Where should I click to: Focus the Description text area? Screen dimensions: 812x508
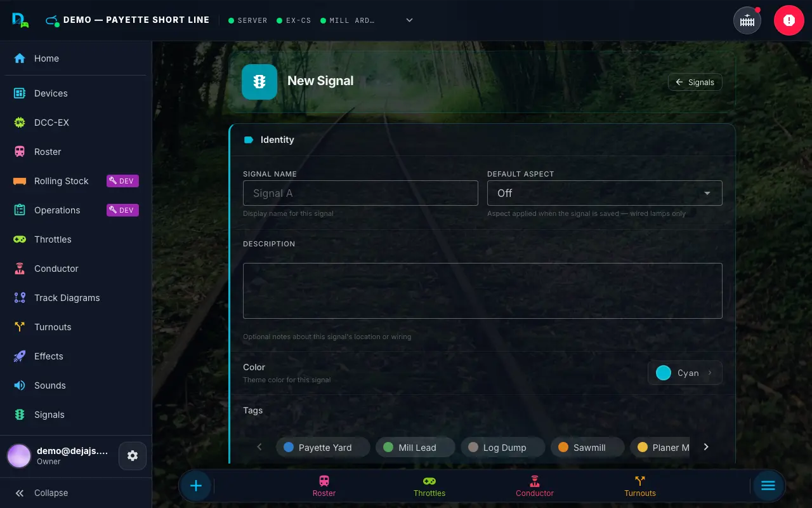(483, 290)
